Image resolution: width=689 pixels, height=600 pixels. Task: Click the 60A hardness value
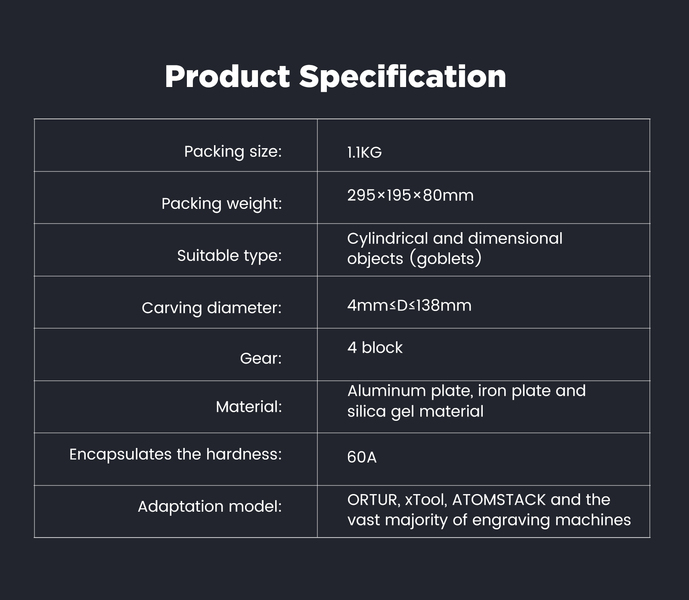coord(362,457)
